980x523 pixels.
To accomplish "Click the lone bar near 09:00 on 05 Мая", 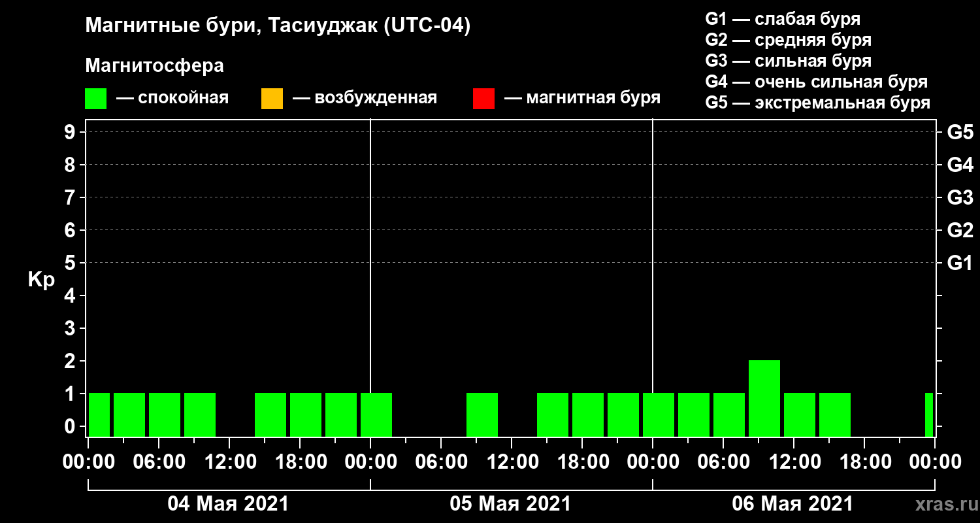I will (482, 414).
